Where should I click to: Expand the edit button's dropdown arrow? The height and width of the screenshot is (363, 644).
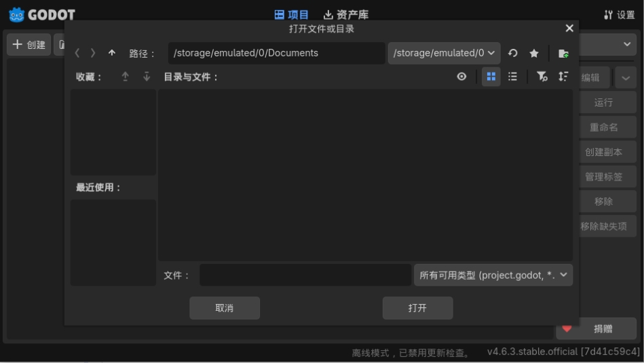point(626,77)
